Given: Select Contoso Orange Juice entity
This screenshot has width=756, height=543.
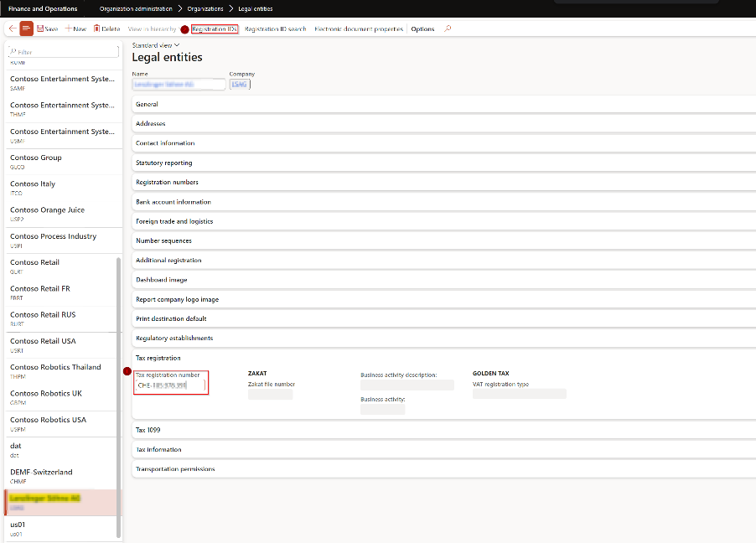Looking at the screenshot, I should 64,215.
